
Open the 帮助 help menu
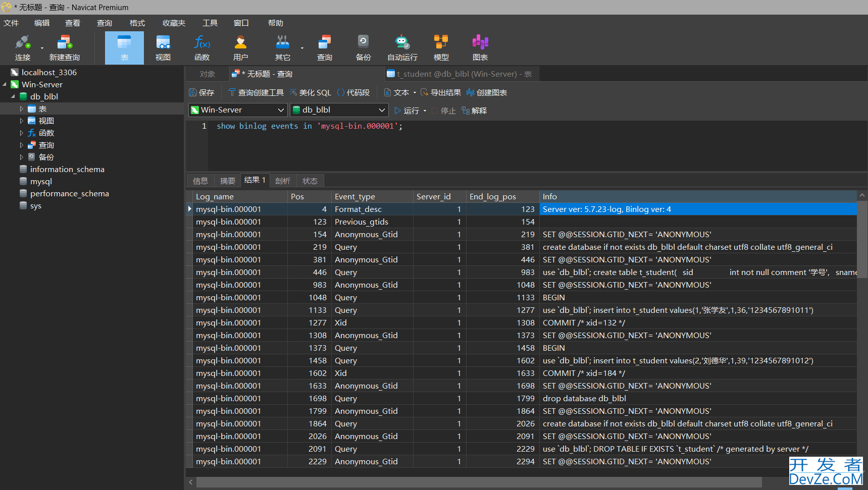(276, 23)
